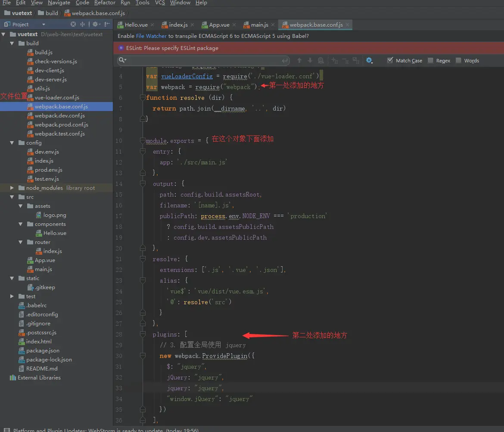Select webpack.dev.conf.js in project tree
Image resolution: width=504 pixels, height=432 pixels.
[x=60, y=116]
